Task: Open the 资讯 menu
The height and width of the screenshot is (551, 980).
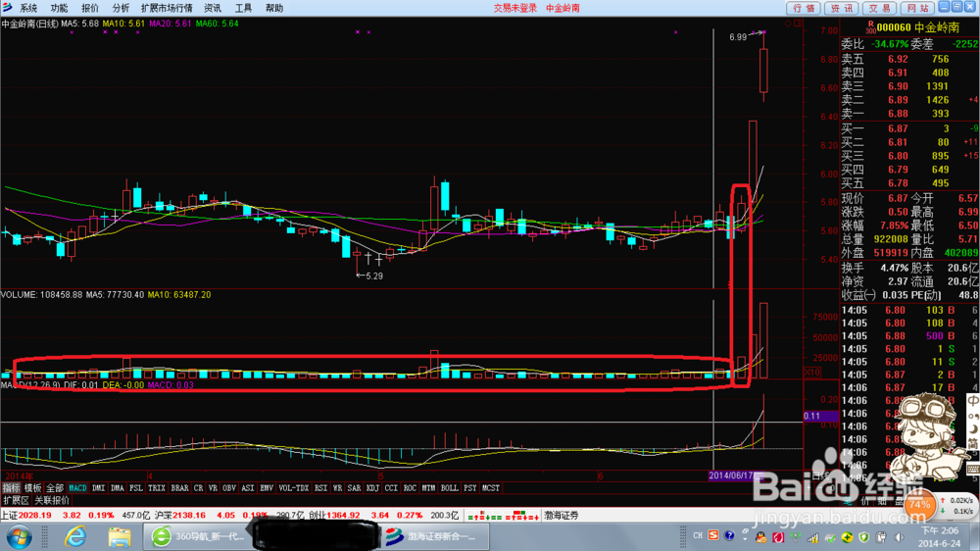Action: point(213,8)
